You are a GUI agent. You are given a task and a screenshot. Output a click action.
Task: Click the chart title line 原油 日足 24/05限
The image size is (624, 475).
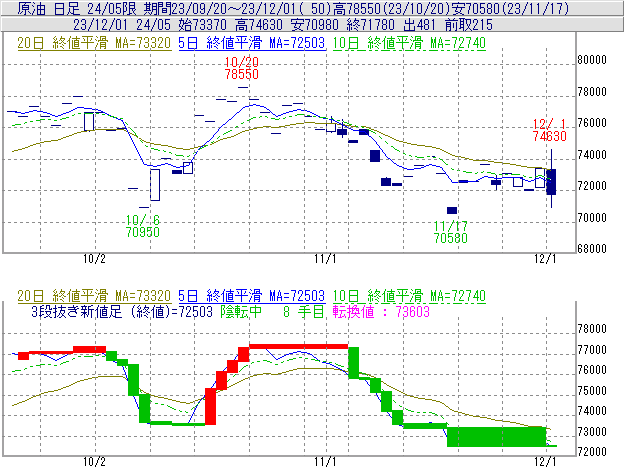(76, 8)
